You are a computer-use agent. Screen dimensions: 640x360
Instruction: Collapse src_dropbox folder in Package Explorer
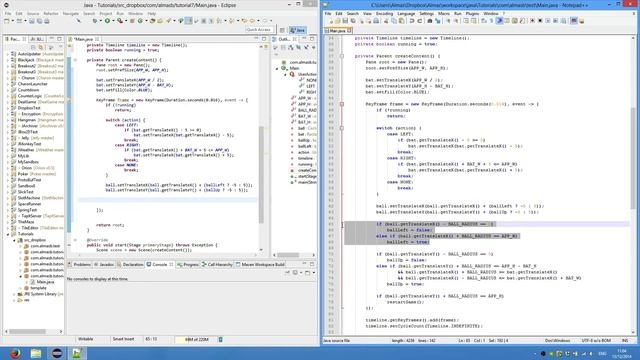pos(14,240)
